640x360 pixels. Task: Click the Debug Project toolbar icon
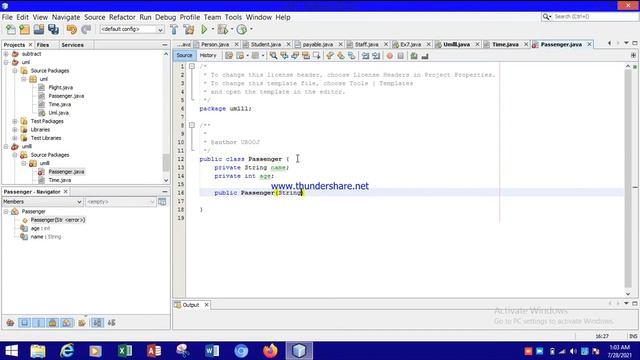223,29
